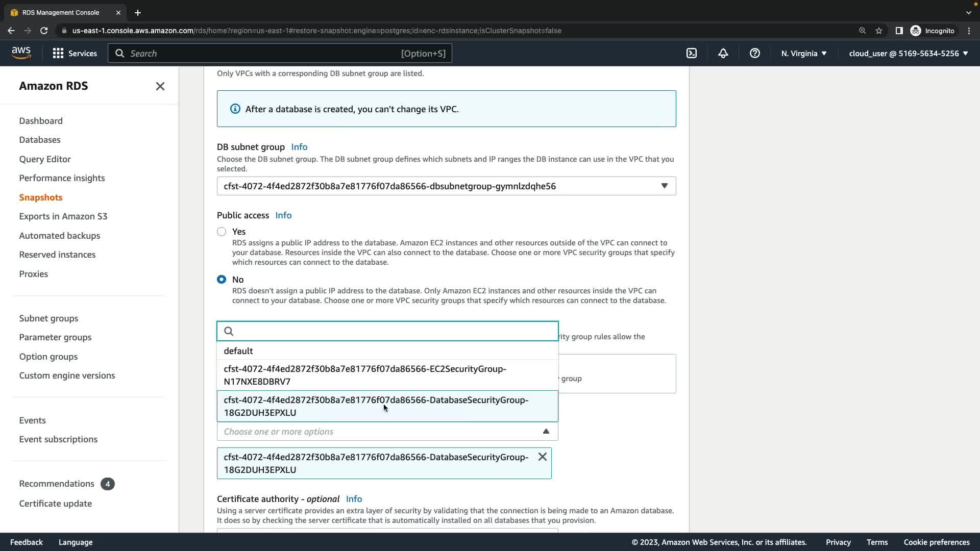Close the Amazon RDS side panel
This screenshot has width=980, height=551.
click(x=160, y=86)
